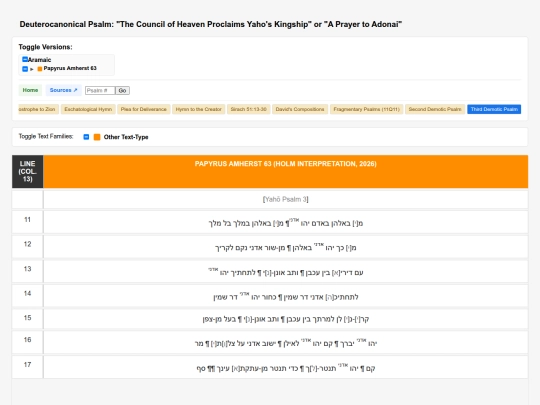Click the Toggle Text Families label

(x=46, y=136)
